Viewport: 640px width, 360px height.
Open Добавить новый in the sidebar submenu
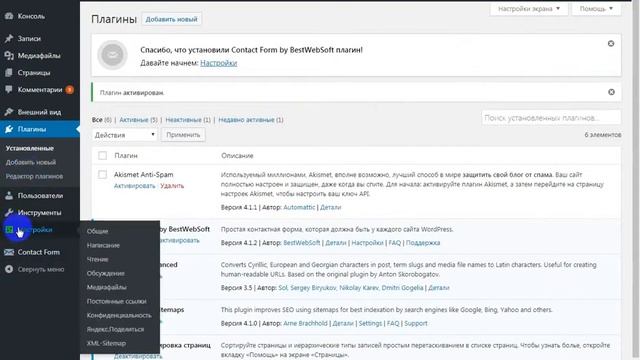pyautogui.click(x=31, y=162)
